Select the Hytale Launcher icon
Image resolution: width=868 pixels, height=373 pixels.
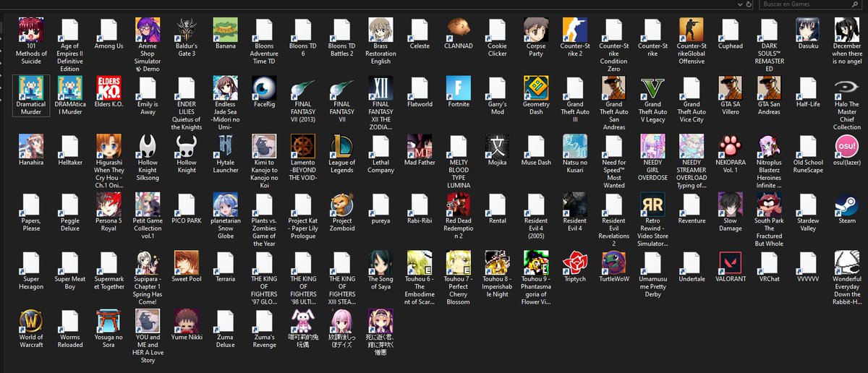(226, 146)
